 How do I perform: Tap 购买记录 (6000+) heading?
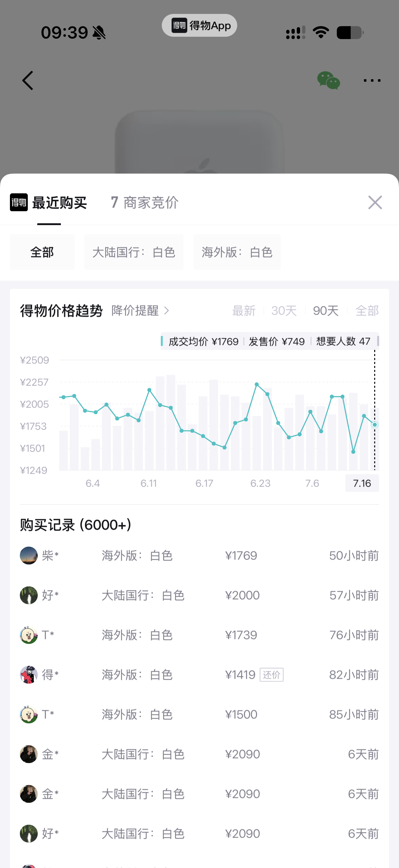click(76, 525)
